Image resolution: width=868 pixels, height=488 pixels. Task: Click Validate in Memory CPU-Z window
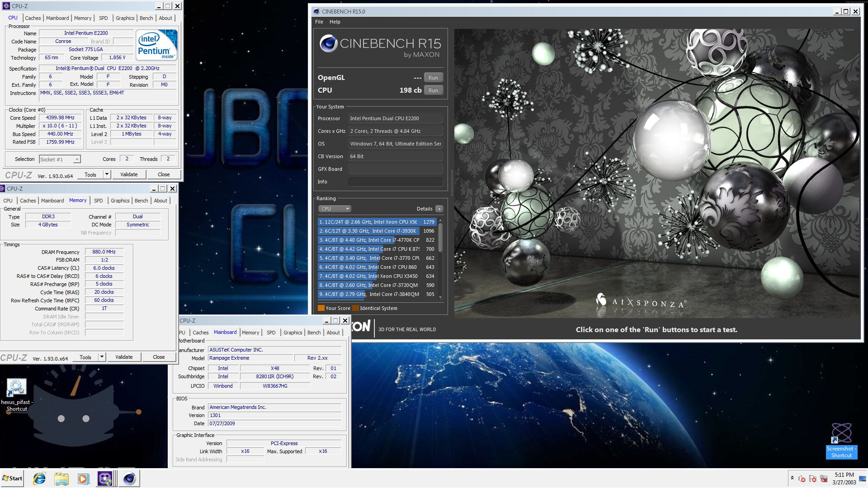[x=124, y=357]
